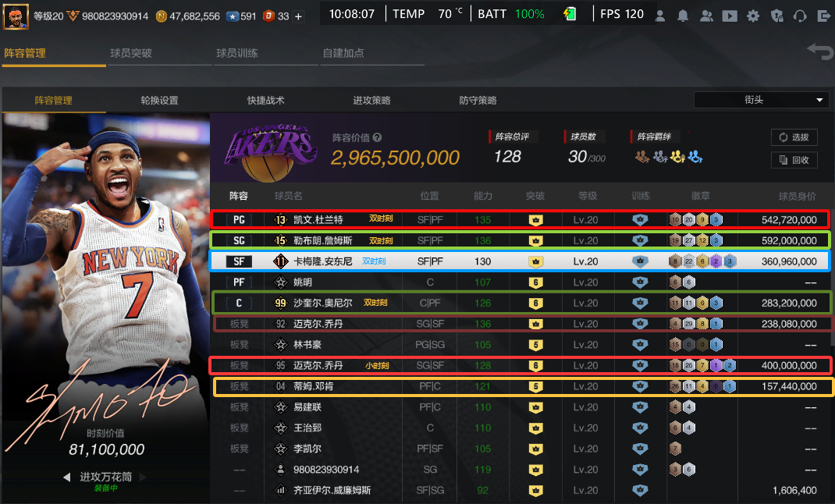The width and height of the screenshot is (835, 504).
Task: Open the 街头 dropdown menu
Action: point(761,100)
